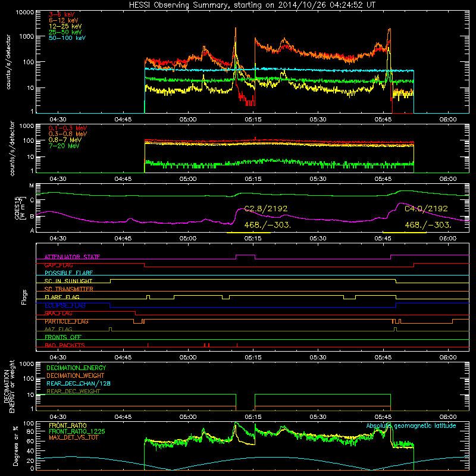The width and height of the screenshot is (476, 476).
Task: Select the 6-12 keV legend label
Action: 64,20
